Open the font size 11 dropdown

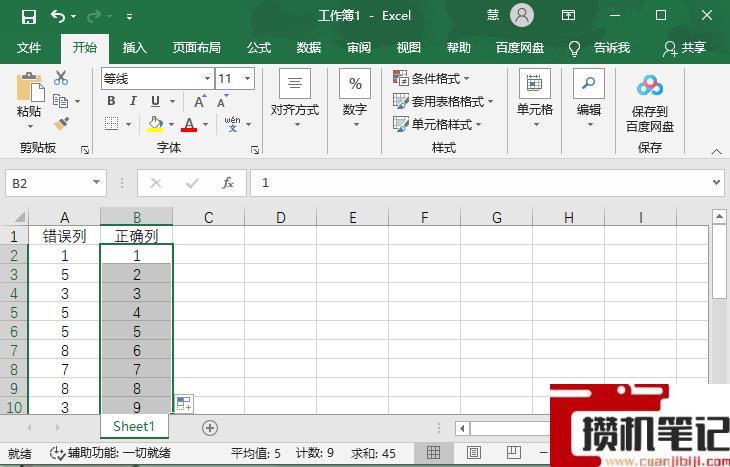pos(248,79)
